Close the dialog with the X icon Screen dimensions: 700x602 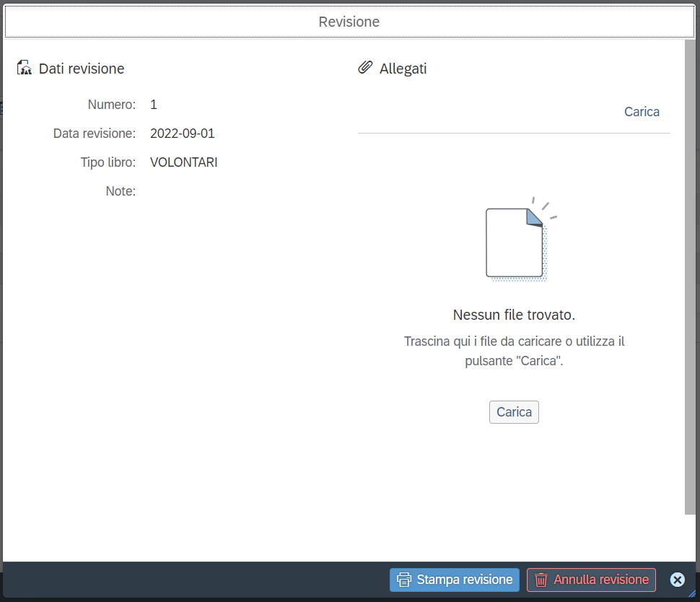[677, 580]
